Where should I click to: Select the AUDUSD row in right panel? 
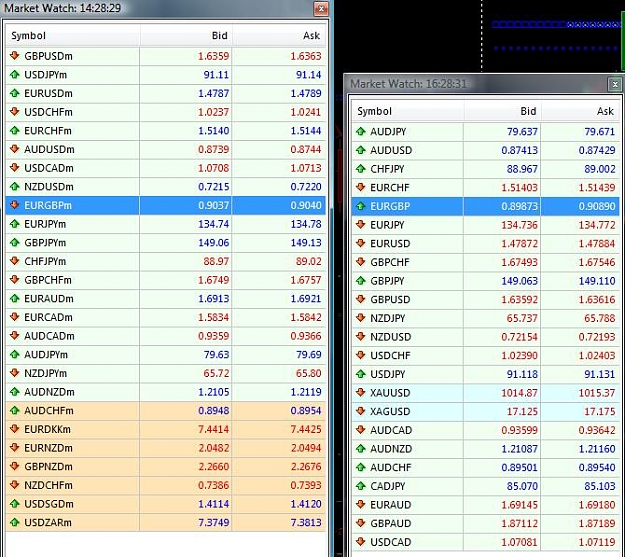(485, 150)
